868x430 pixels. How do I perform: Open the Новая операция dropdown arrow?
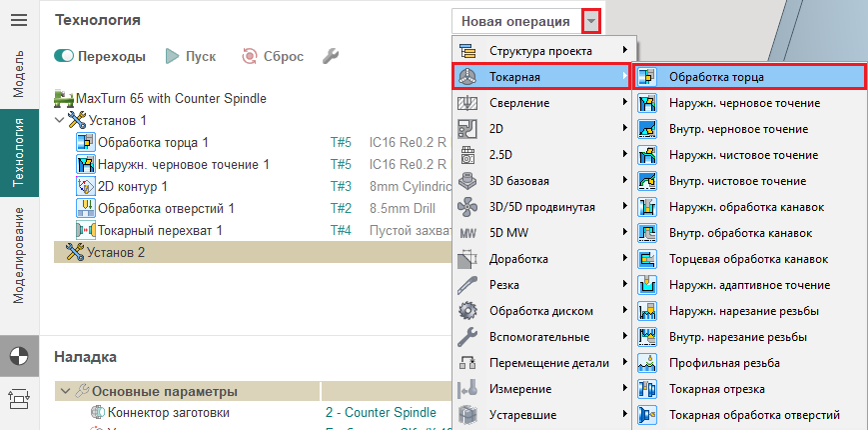tap(591, 21)
